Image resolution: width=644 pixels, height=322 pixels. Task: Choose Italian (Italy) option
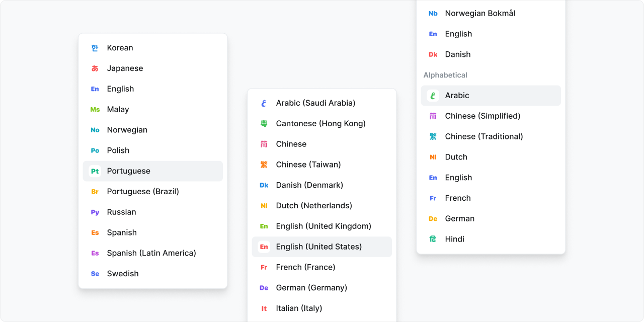tap(322, 308)
